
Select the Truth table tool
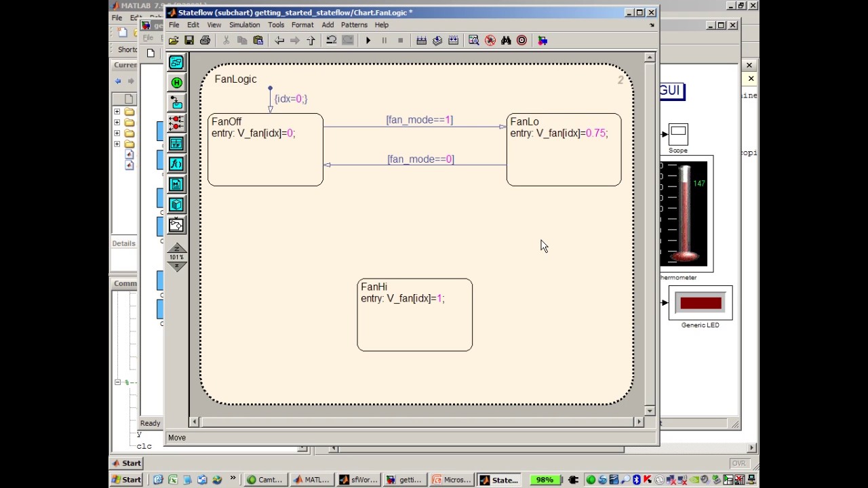coord(176,144)
